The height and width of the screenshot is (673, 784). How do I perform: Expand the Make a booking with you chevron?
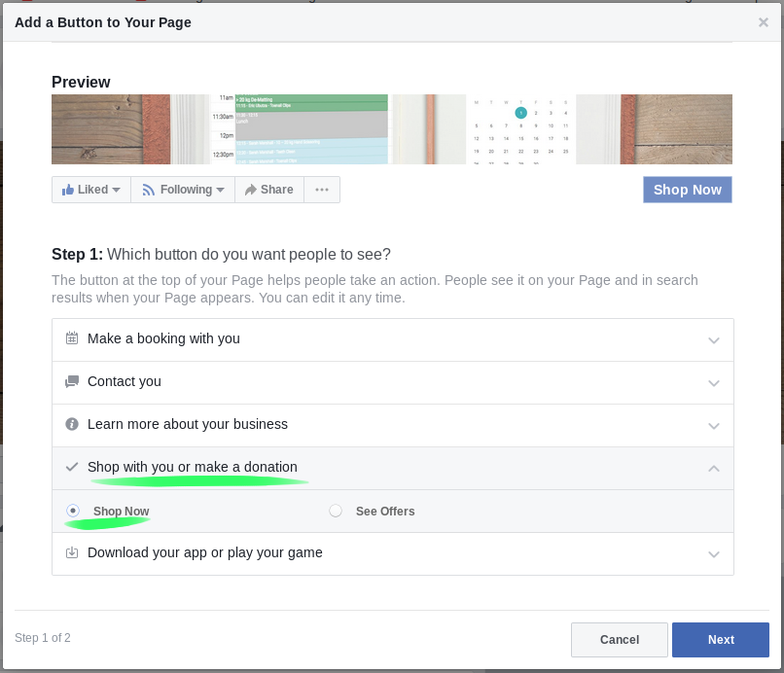pos(714,339)
